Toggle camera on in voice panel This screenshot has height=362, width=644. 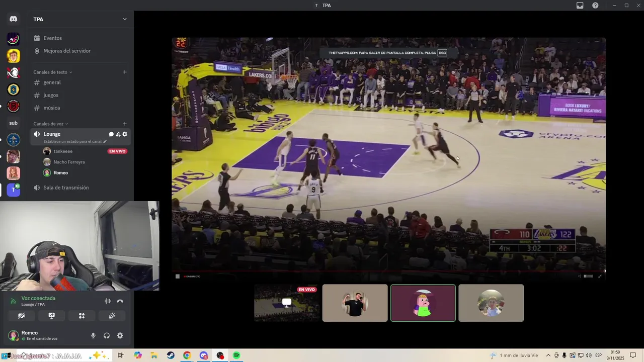pyautogui.click(x=21, y=316)
